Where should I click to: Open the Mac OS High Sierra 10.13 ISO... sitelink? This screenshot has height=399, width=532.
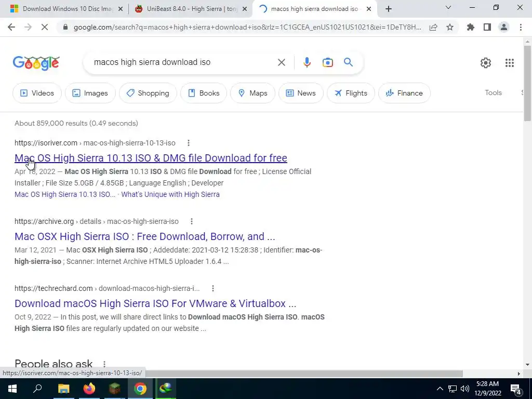(65, 194)
